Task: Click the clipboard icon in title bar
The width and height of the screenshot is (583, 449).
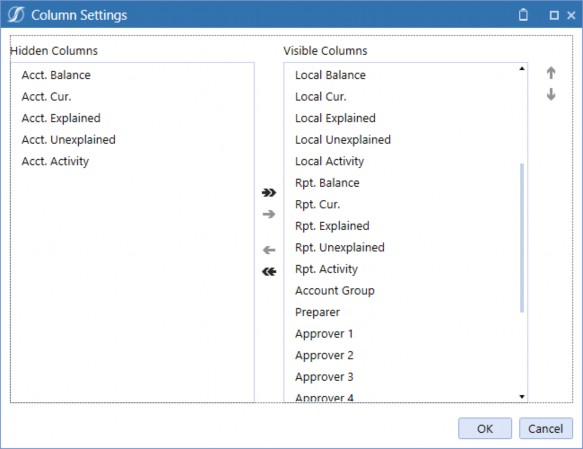Action: pos(523,15)
